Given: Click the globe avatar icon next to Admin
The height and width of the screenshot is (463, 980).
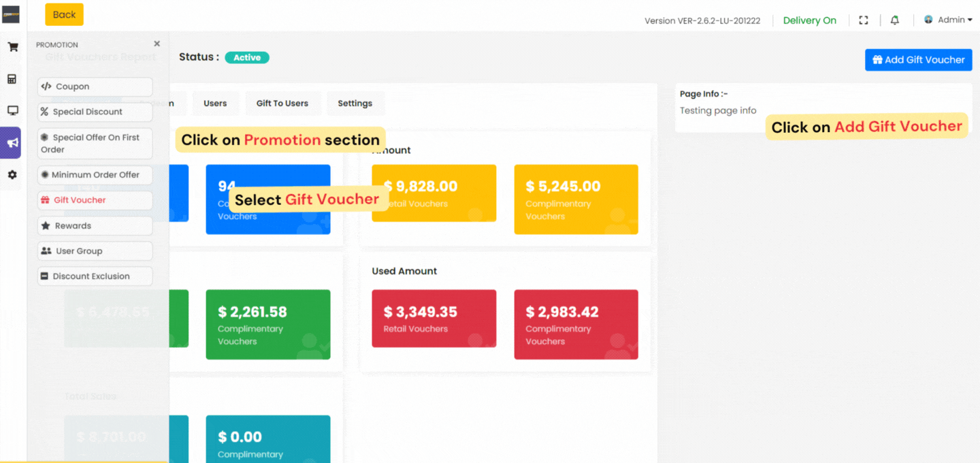Looking at the screenshot, I should (928, 20).
